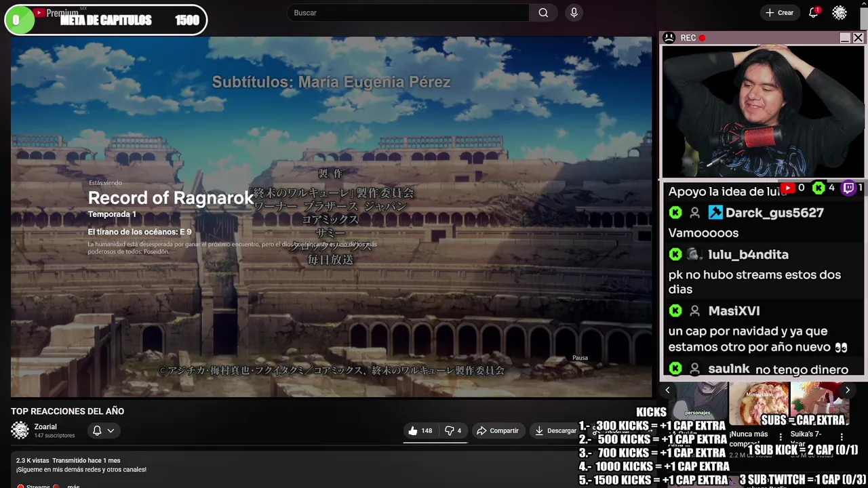Image resolution: width=868 pixels, height=488 pixels.
Task: Open the Zoarial channel avatar
Action: [20, 430]
